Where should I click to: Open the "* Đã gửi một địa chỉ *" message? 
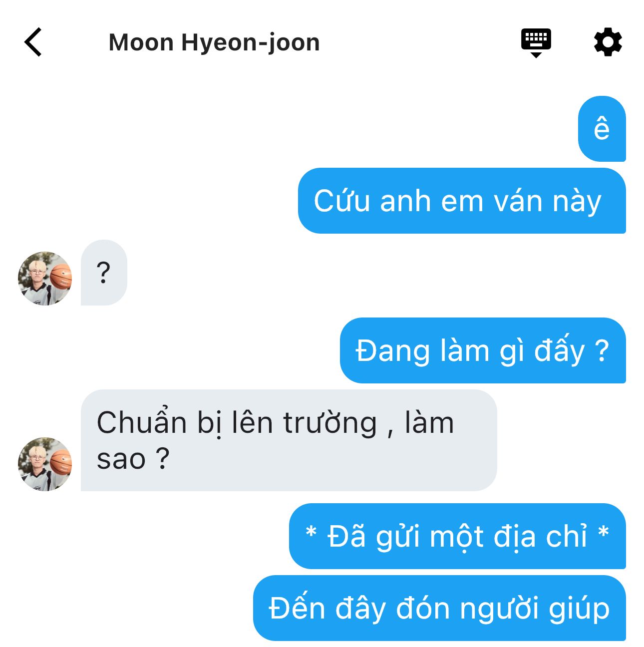coord(457,536)
